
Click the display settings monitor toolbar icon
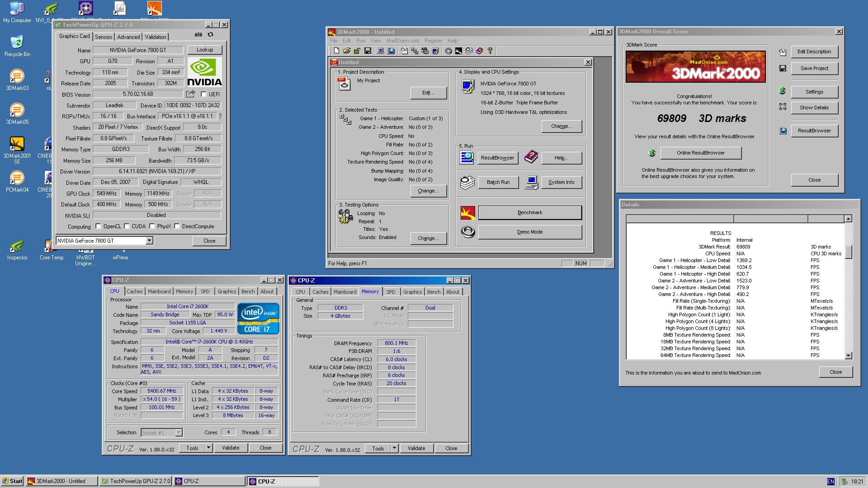click(435, 51)
